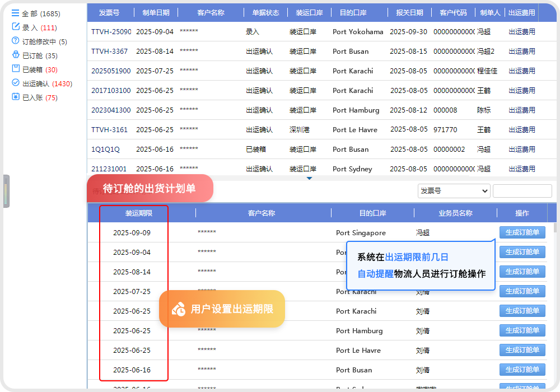The image size is (560, 392).
Task: Click 生成订舱单 for Port Le Havre row
Action: [522, 350]
